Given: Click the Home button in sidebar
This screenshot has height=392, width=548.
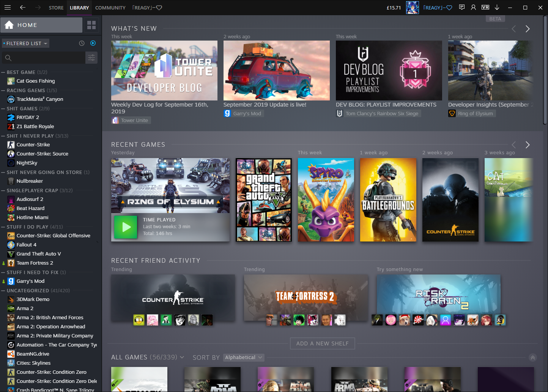Looking at the screenshot, I should click(x=41, y=25).
